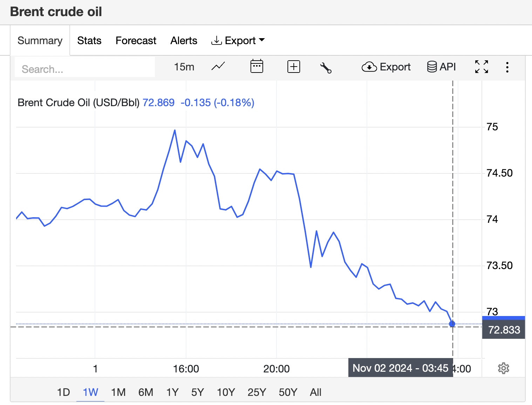532x405 pixels.
Task: Expand chart to fullscreen
Action: tap(482, 67)
